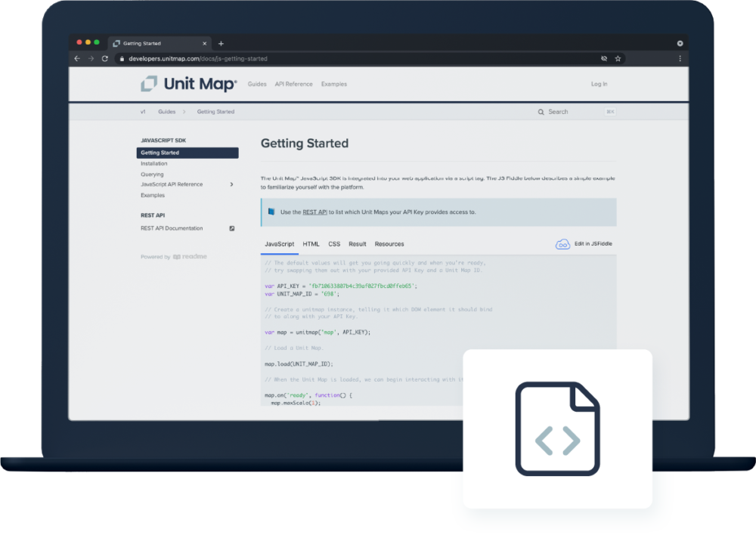Click the Log In button
Viewport: 756px width, 538px height.
(599, 84)
